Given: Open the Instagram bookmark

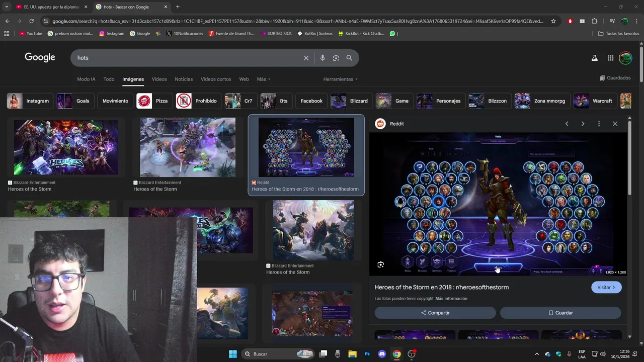Looking at the screenshot, I should click(x=112, y=34).
